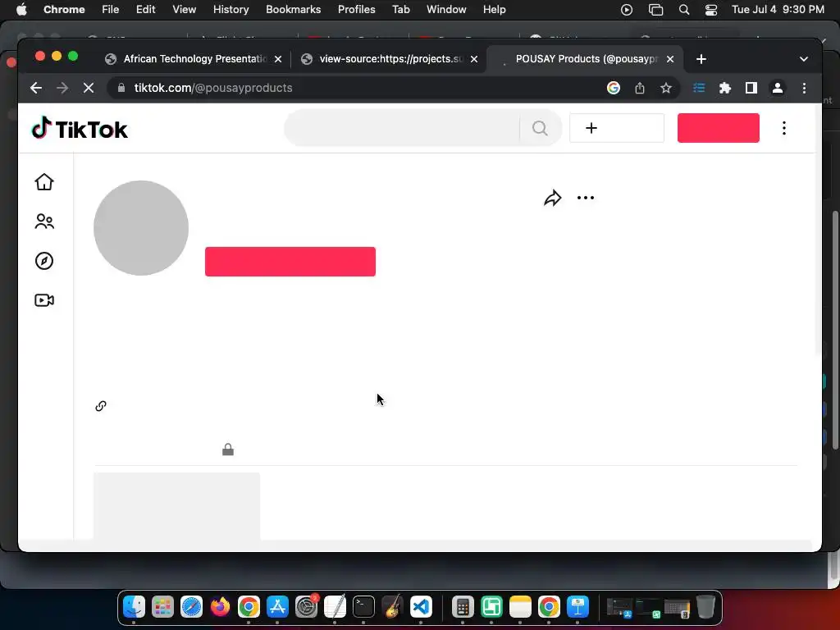Open the Profiles menu
The width and height of the screenshot is (840, 630).
pyautogui.click(x=356, y=10)
